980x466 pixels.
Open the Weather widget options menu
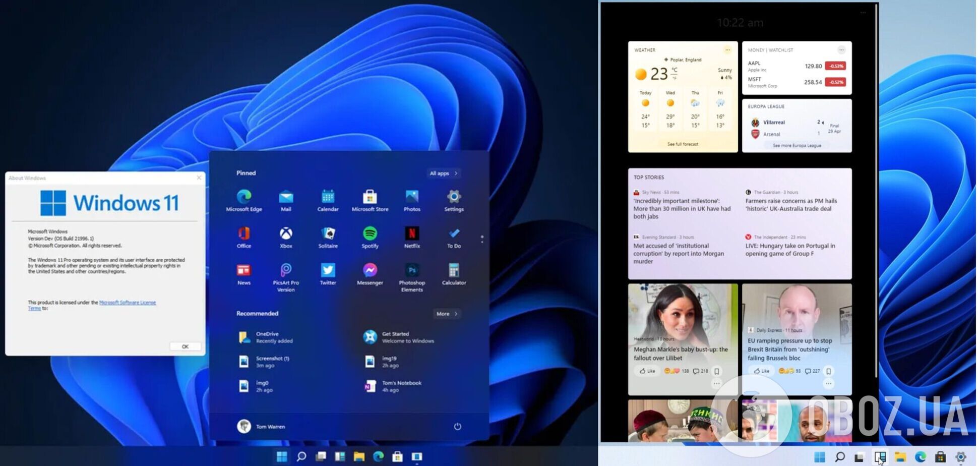(x=727, y=50)
